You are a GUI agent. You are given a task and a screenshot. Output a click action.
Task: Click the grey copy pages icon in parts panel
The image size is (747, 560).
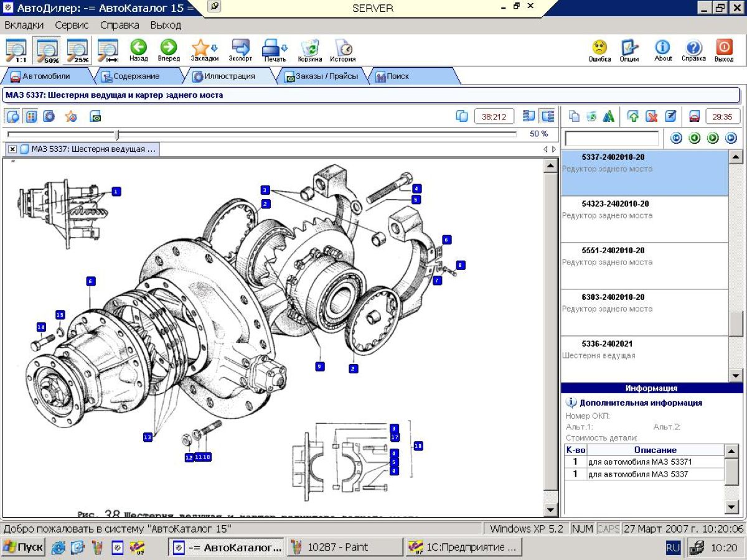pos(574,116)
